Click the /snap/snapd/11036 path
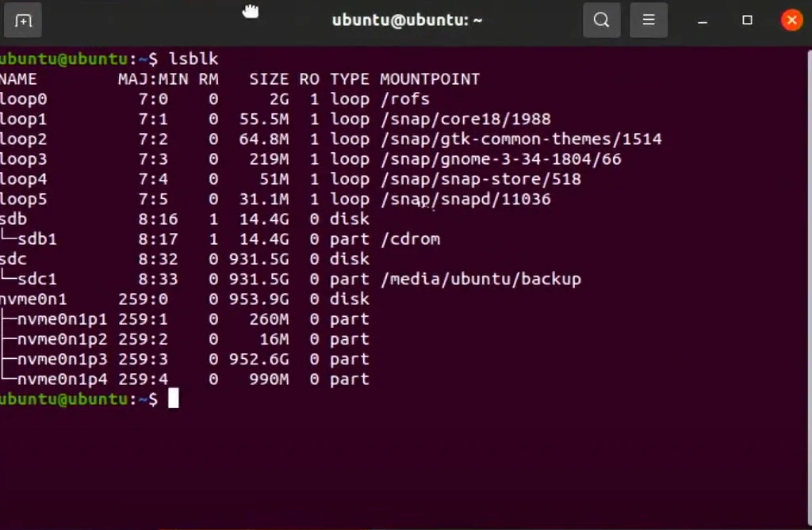Image resolution: width=812 pixels, height=530 pixels. coord(465,200)
